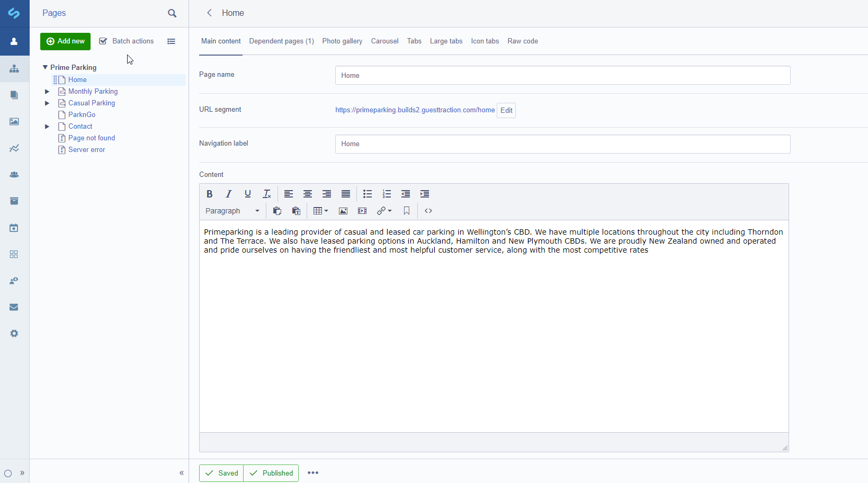Open the primeparking home URL link
The width and height of the screenshot is (868, 483).
tap(415, 110)
